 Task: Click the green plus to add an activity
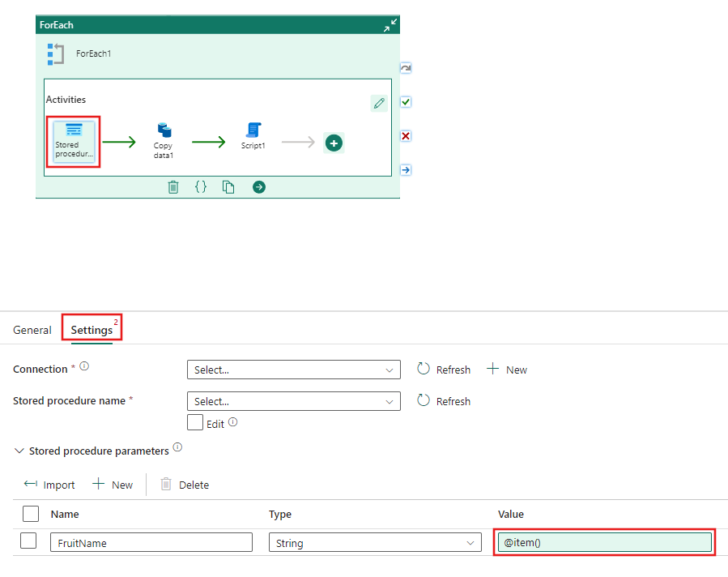pyautogui.click(x=334, y=142)
